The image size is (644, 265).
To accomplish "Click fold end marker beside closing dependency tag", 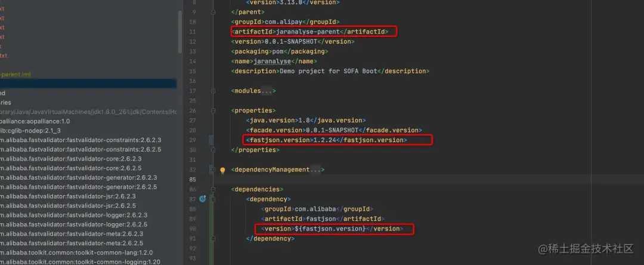I will (x=213, y=238).
